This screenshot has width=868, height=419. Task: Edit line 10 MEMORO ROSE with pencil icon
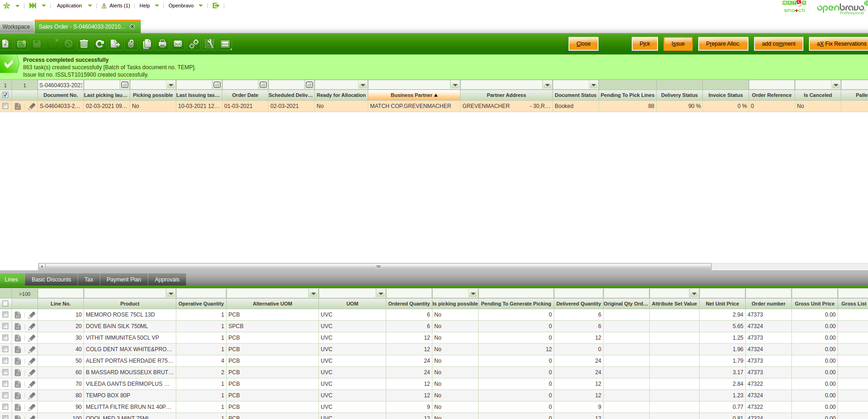32,315
